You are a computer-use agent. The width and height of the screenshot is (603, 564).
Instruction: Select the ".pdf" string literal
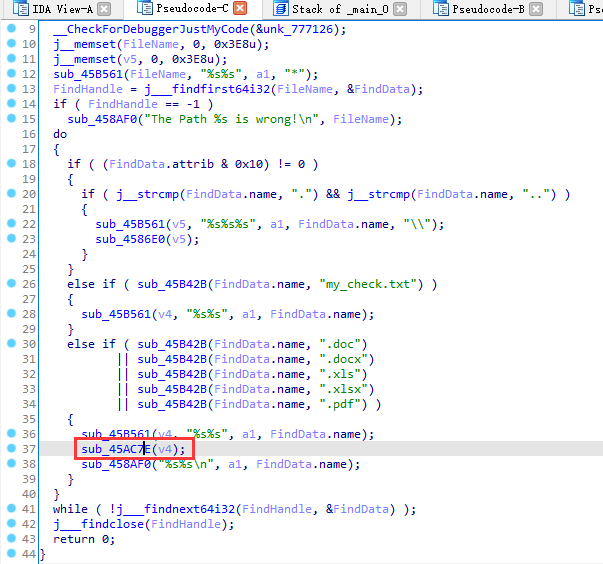click(340, 404)
